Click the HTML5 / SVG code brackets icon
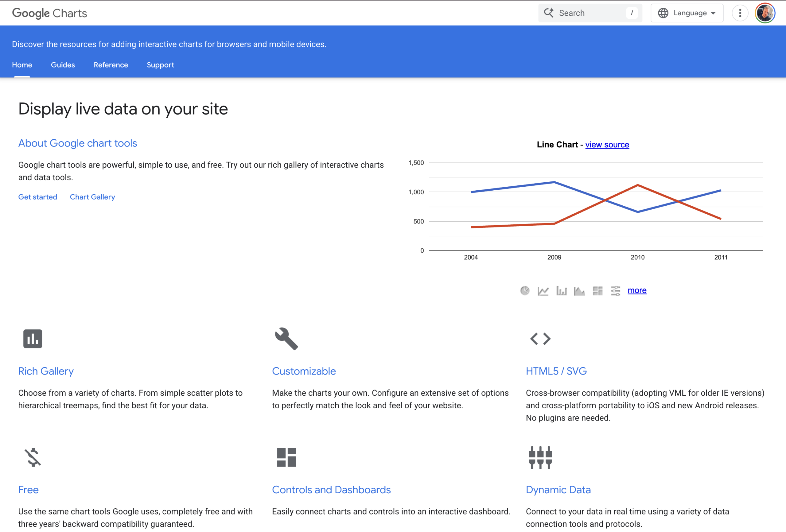The width and height of the screenshot is (786, 532). coord(540,339)
